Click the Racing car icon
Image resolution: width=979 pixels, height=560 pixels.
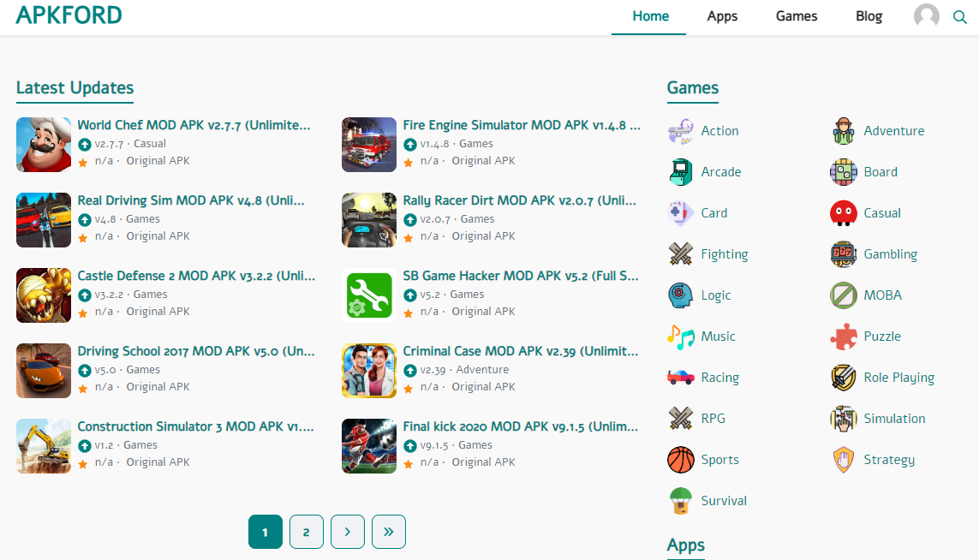681,378
